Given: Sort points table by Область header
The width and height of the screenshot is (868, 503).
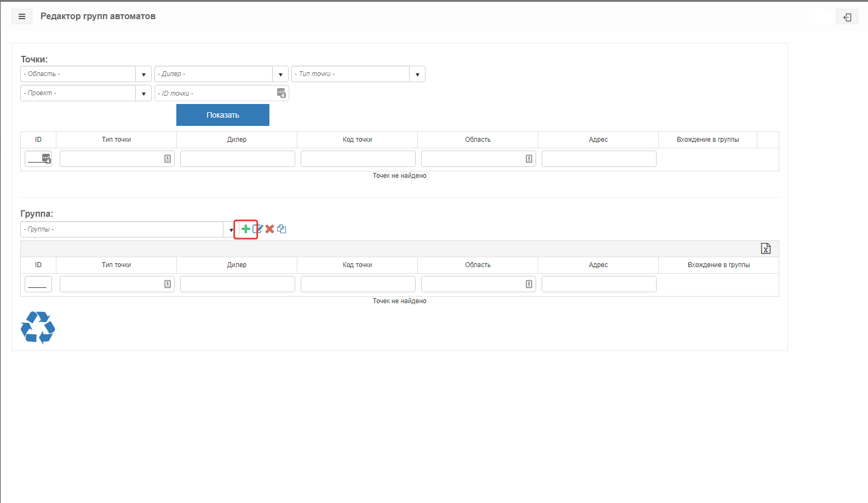Looking at the screenshot, I should 478,140.
